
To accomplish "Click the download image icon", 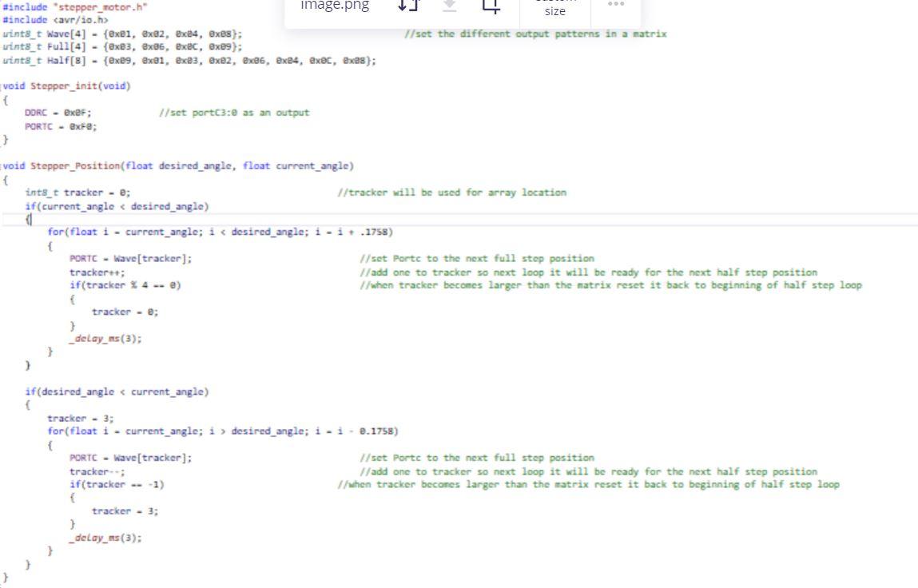I will [x=450, y=6].
